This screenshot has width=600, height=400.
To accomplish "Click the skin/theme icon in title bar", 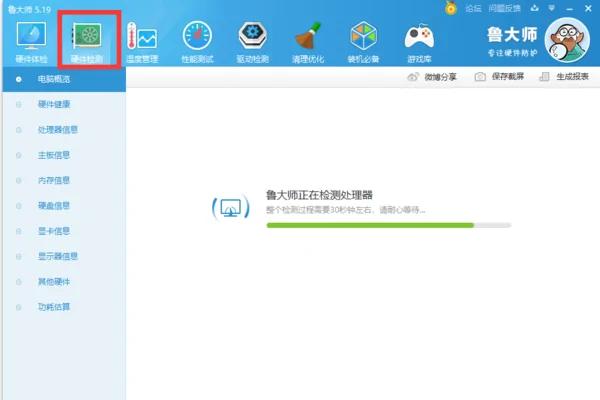I will pos(535,8).
